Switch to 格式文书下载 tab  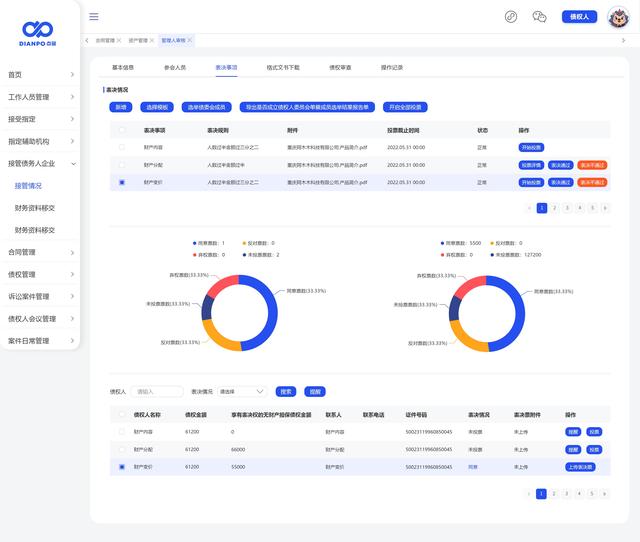point(283,67)
